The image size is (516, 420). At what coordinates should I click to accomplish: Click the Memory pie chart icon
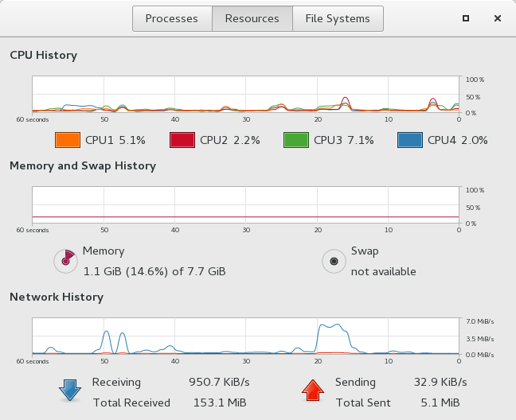[x=64, y=260]
